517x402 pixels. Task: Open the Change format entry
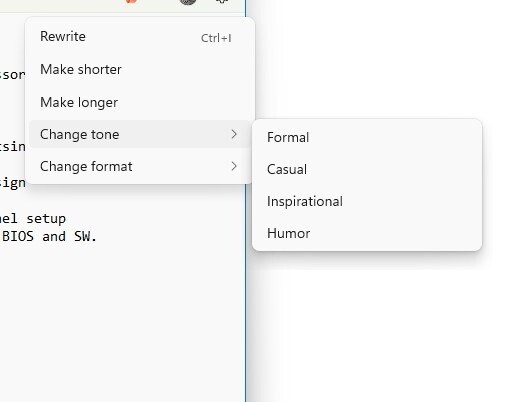[x=139, y=166]
